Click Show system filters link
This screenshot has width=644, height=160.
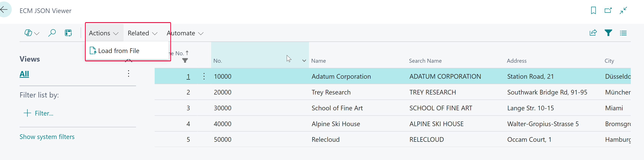pos(47,137)
